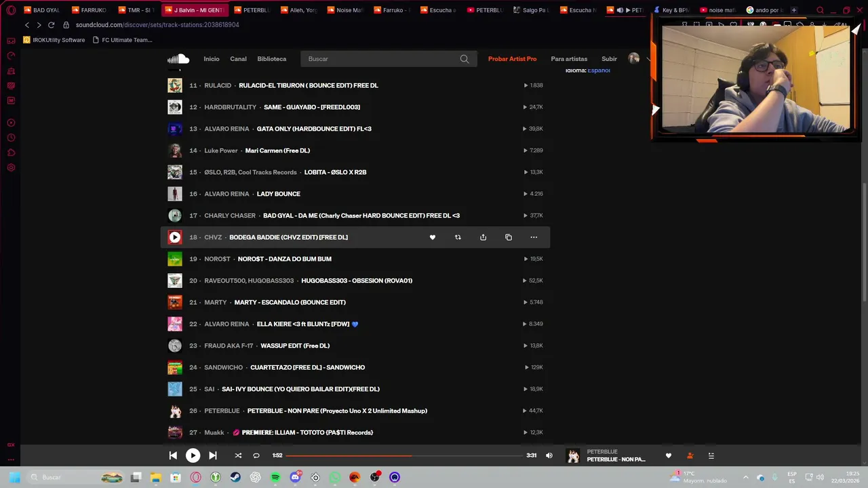Viewport: 868px width, 488px height.
Task: Select track LADY BOUNCE by ALVARO REINA
Action: pos(278,194)
